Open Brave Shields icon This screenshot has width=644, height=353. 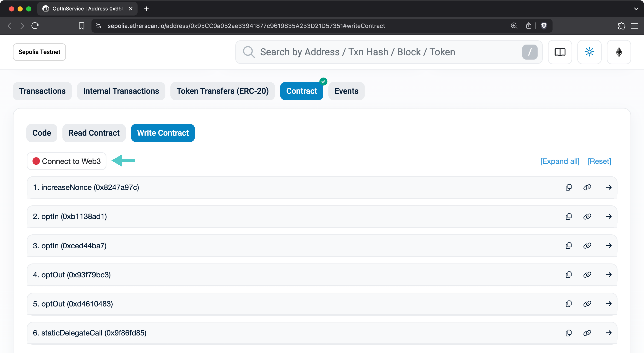[544, 26]
